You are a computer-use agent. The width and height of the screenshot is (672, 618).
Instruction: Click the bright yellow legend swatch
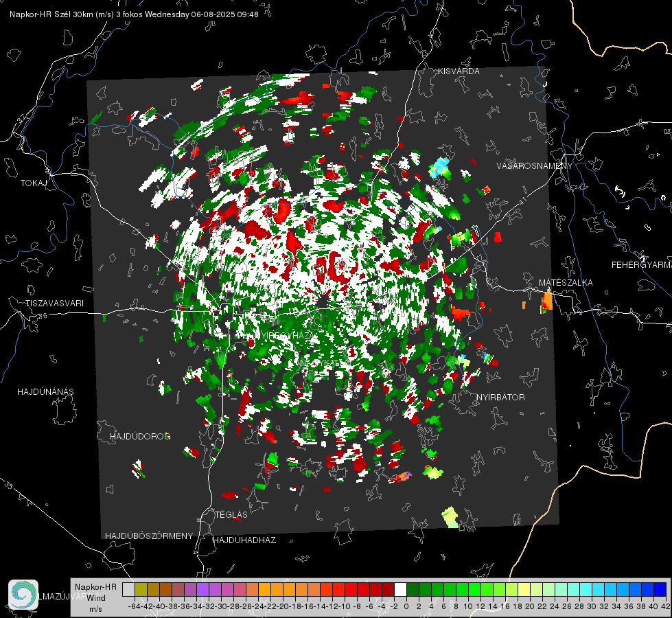[524, 589]
